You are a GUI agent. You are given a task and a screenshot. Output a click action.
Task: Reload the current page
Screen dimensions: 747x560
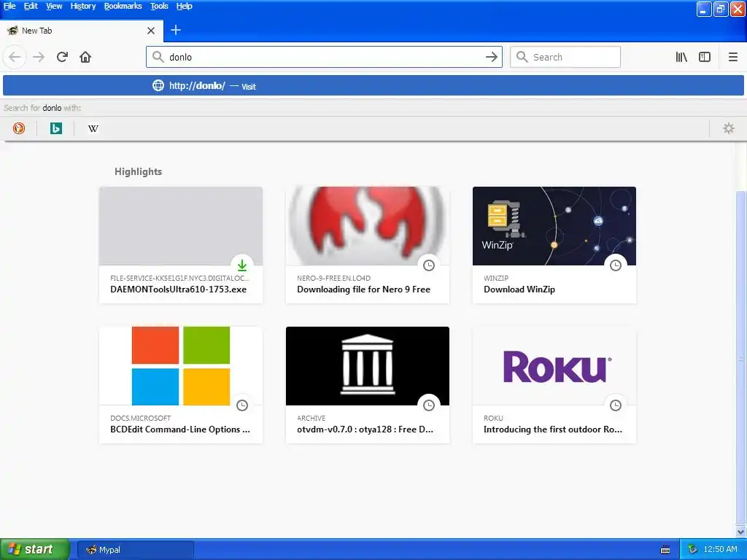[62, 57]
